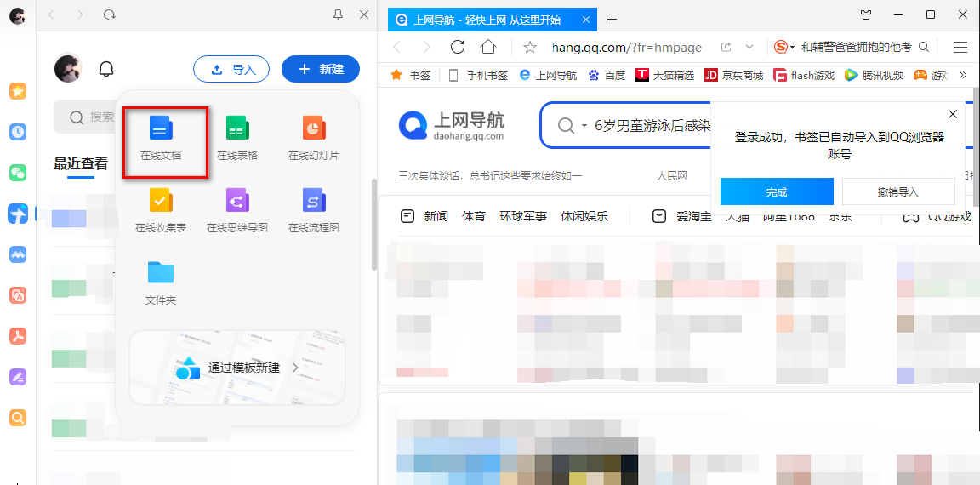Open the 书签 bookmarks button
The width and height of the screenshot is (980, 485).
point(411,76)
